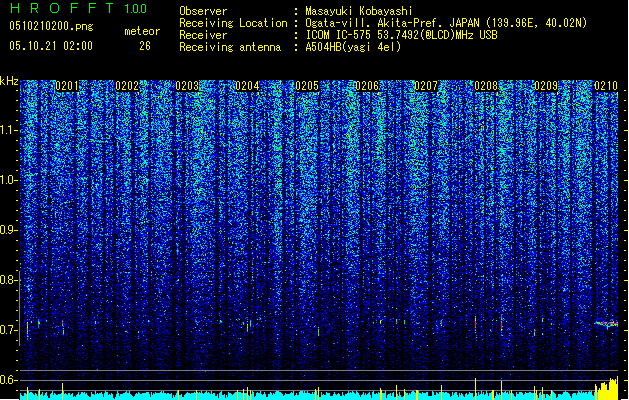Image resolution: width=629 pixels, height=400 pixels.
Task: Click the timestamp 05.10.21 02:00
Action: (51, 46)
